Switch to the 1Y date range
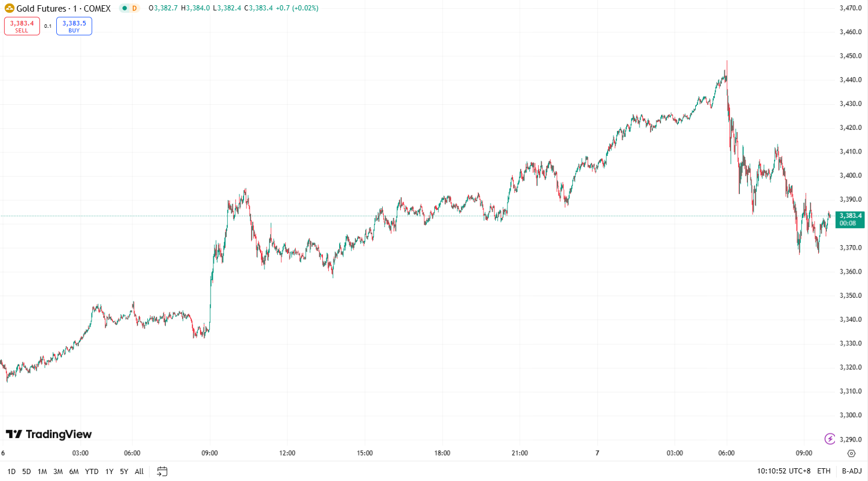The width and height of the screenshot is (868, 481). pyautogui.click(x=108, y=471)
